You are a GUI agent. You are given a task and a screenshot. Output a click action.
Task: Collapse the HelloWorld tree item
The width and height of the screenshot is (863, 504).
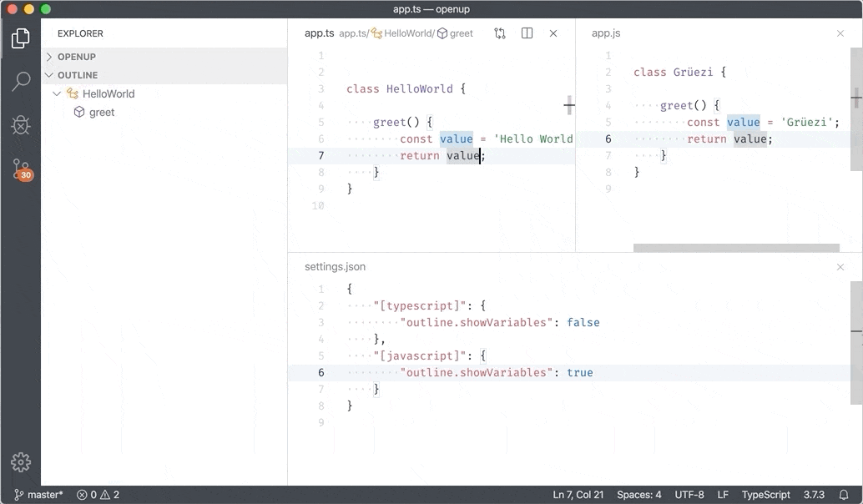pos(57,93)
